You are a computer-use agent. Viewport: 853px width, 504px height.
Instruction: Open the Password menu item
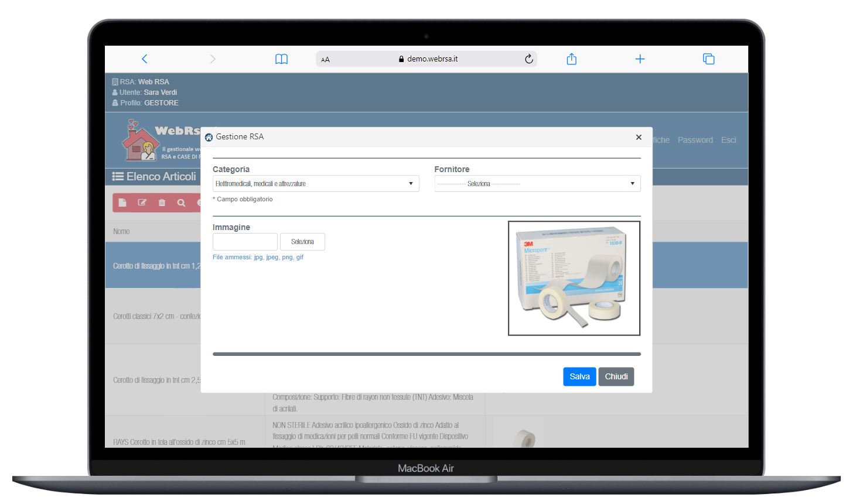695,140
